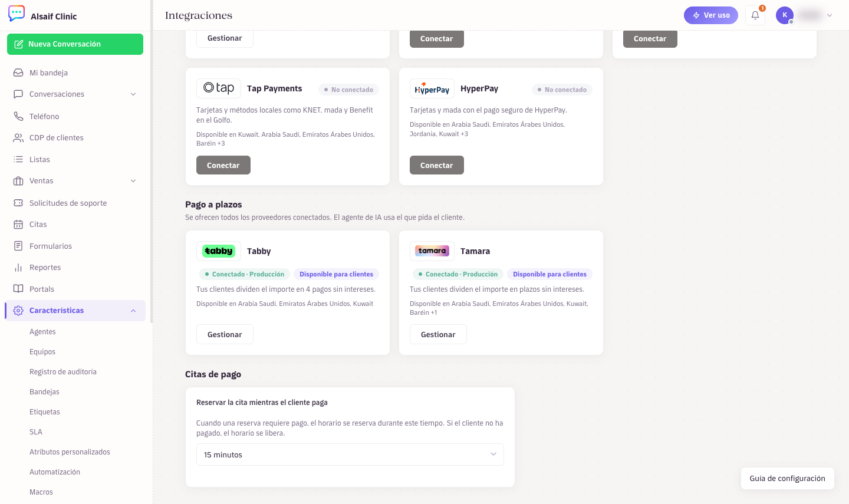Click Gestionar for Tamara
Image resolution: width=849 pixels, height=504 pixels.
(x=438, y=334)
